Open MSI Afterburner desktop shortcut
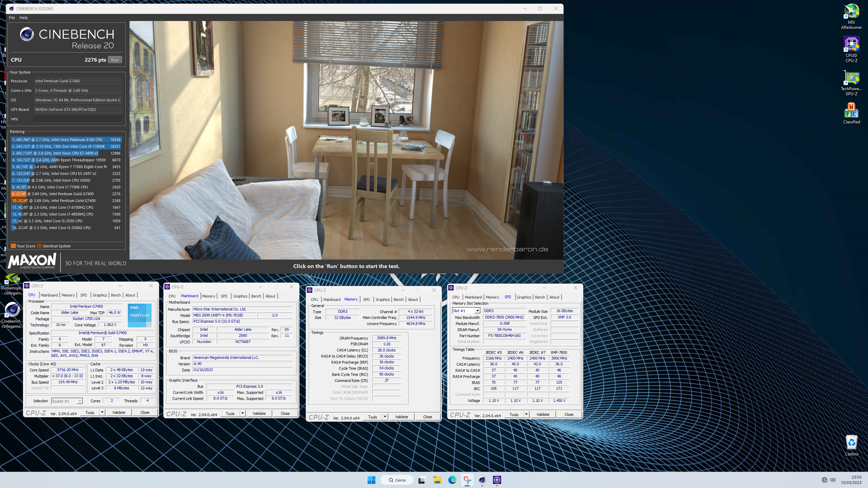Image resolution: width=868 pixels, height=488 pixels. pyautogui.click(x=851, y=16)
